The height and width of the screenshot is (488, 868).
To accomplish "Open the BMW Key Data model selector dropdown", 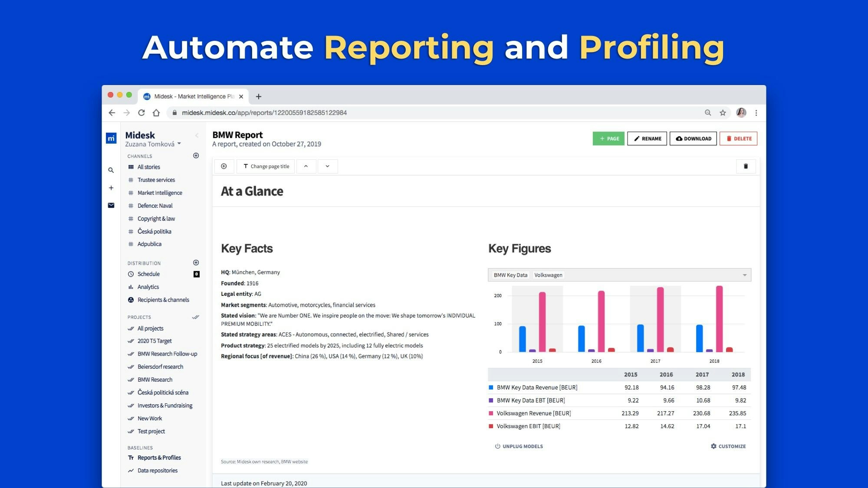I will tap(744, 275).
